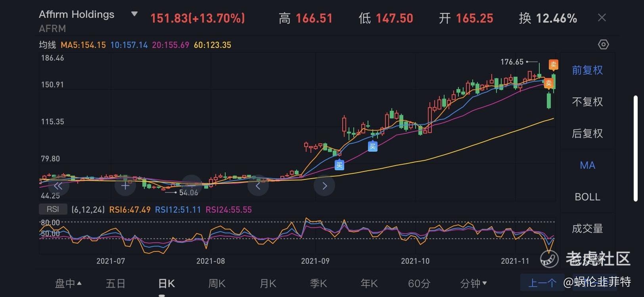Click the Affirm Holdings stock name

[77, 14]
